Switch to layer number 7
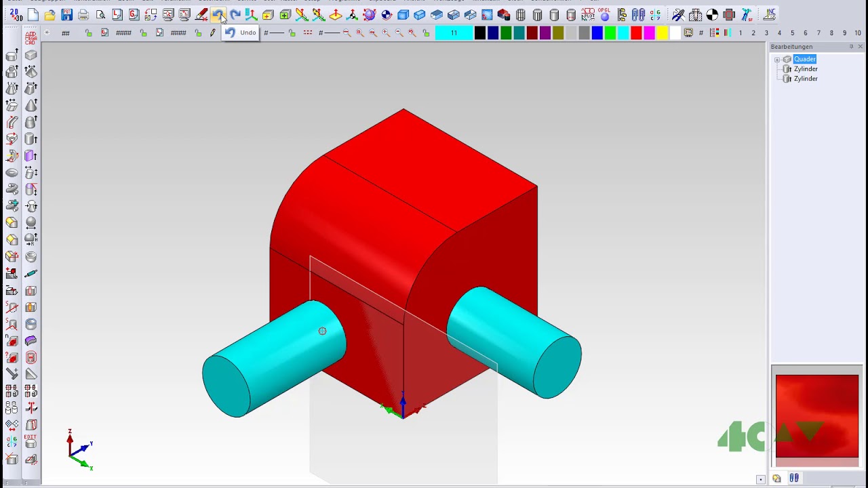Viewport: 868px width, 488px height. click(x=818, y=33)
